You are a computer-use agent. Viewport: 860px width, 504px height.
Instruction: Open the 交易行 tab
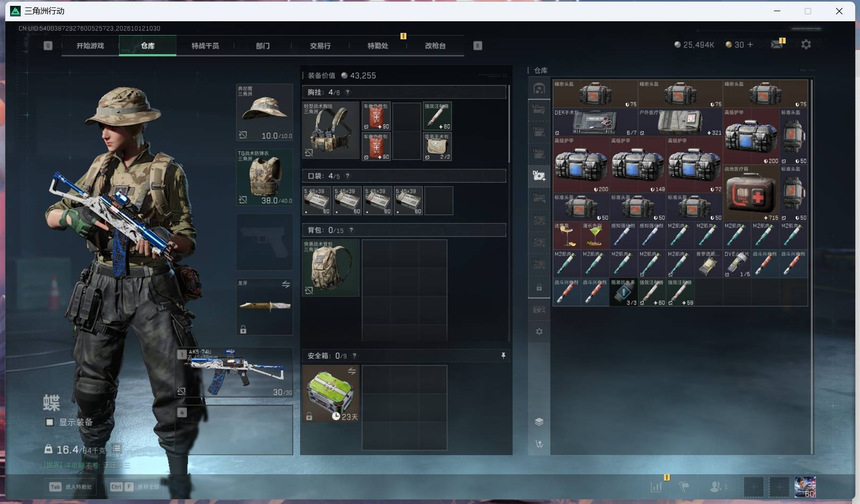click(320, 46)
